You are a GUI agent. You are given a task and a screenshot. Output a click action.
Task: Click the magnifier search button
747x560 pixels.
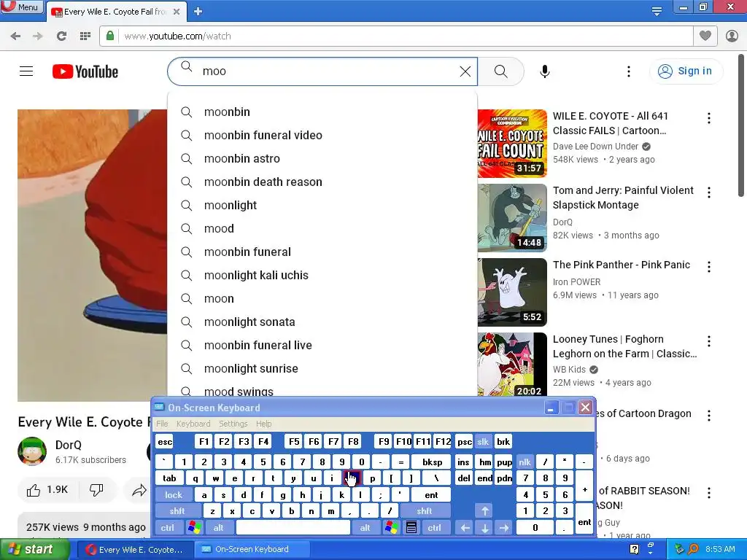(500, 71)
